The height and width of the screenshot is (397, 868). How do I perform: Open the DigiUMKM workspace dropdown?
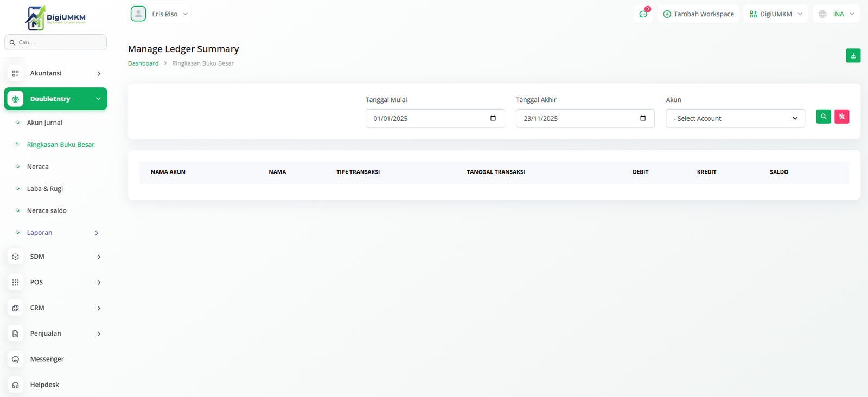[x=775, y=14]
